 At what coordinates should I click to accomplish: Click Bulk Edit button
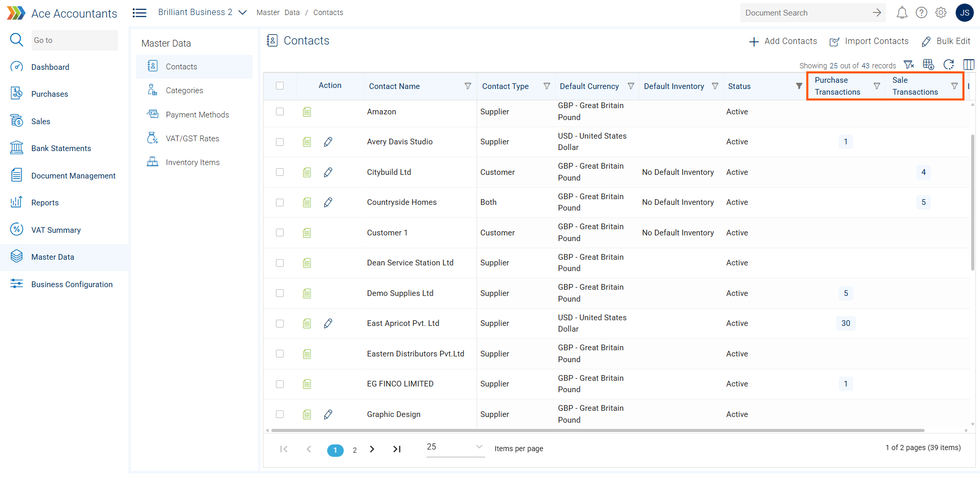(x=946, y=41)
